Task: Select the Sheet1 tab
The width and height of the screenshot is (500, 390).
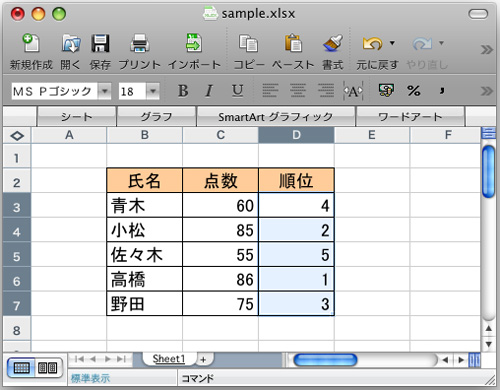Action: [x=169, y=359]
